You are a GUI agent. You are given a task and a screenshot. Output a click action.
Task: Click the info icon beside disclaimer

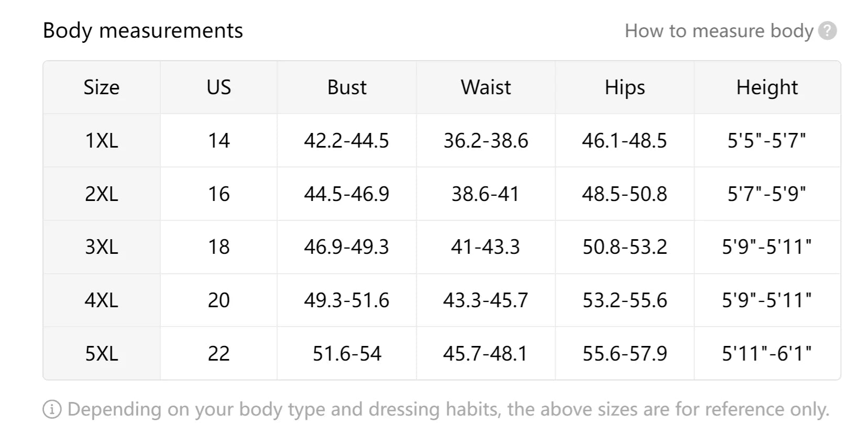[52, 409]
